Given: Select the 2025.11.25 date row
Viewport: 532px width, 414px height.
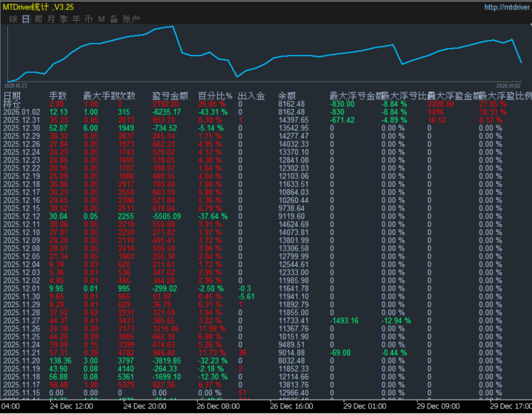Looking at the screenshot, I should (21, 337).
